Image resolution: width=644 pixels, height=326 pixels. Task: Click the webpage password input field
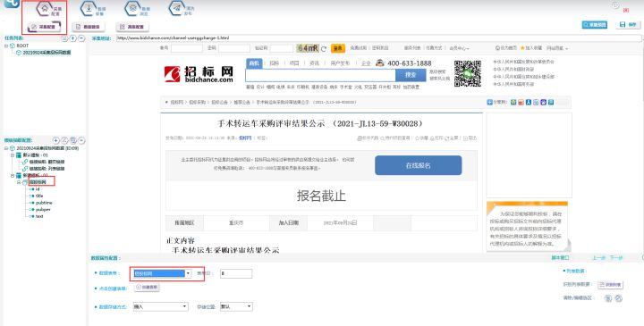[x=234, y=48]
